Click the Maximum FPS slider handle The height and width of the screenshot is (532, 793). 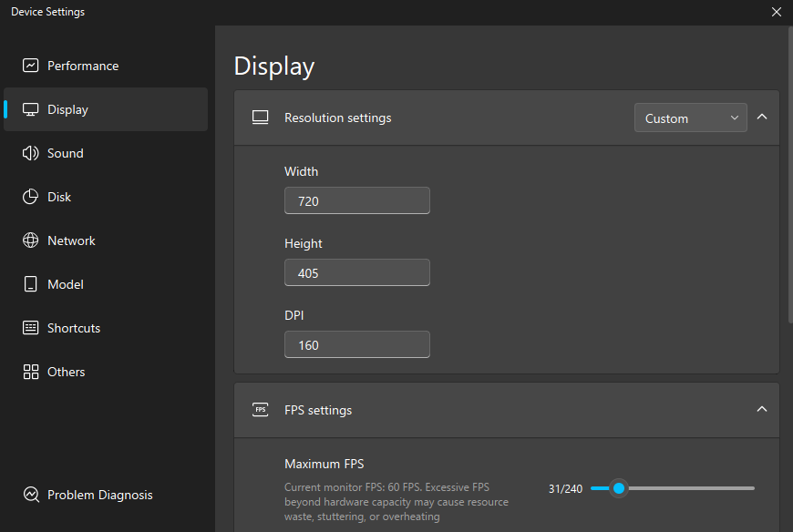(618, 488)
